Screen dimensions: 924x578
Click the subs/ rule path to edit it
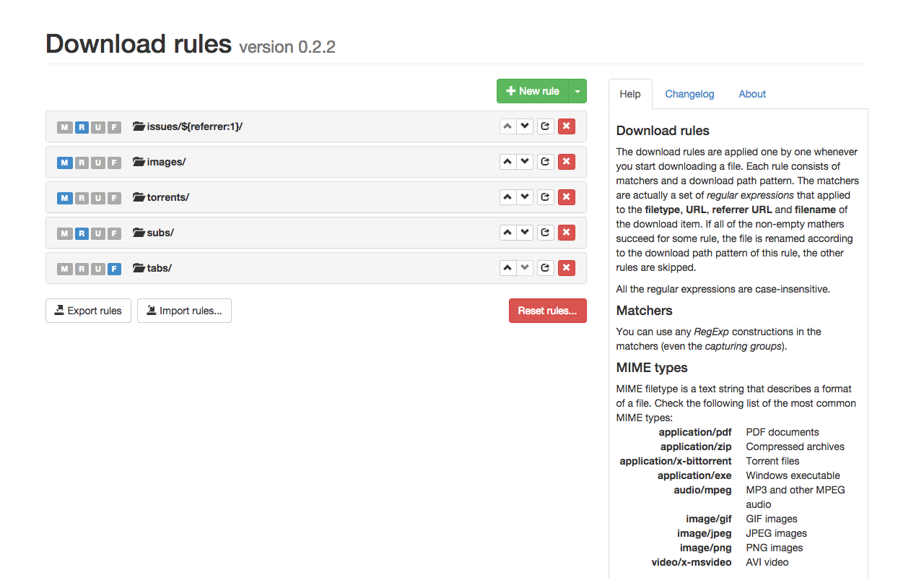tap(160, 232)
